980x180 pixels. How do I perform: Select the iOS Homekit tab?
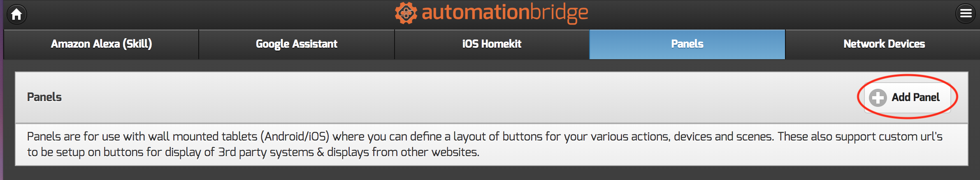pos(492,44)
